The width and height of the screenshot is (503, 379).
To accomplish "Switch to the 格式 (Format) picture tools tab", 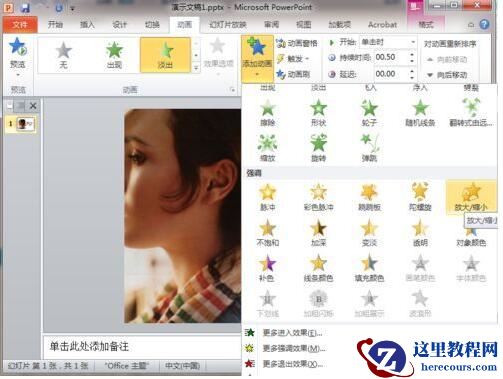I will pos(426,25).
